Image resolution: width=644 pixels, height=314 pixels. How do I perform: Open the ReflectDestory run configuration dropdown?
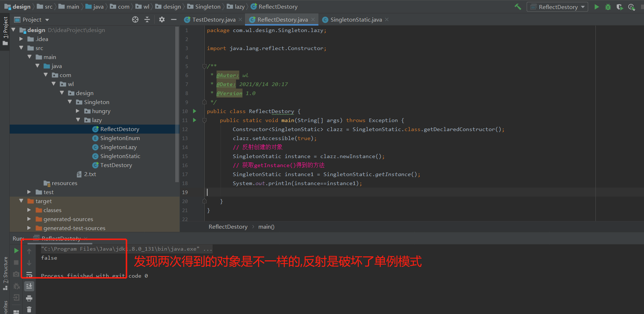(557, 7)
